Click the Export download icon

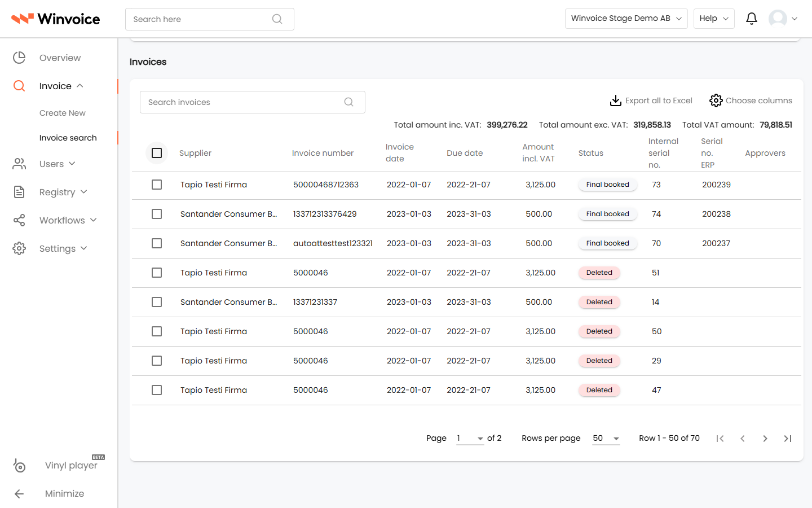point(616,100)
